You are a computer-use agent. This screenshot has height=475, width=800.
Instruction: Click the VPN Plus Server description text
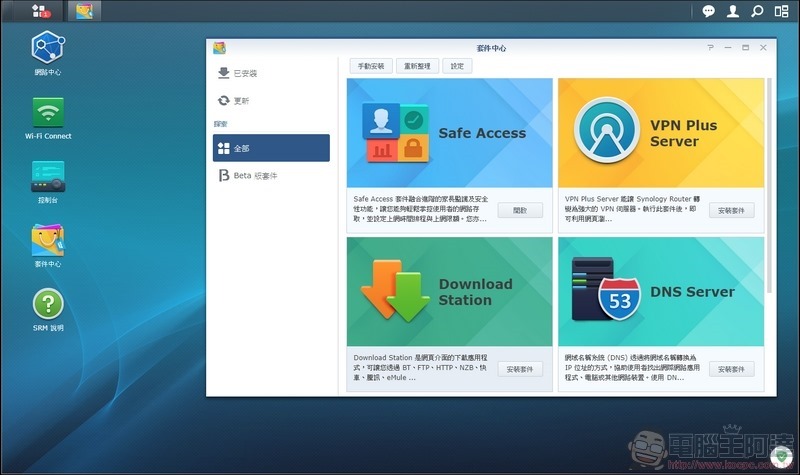point(632,209)
